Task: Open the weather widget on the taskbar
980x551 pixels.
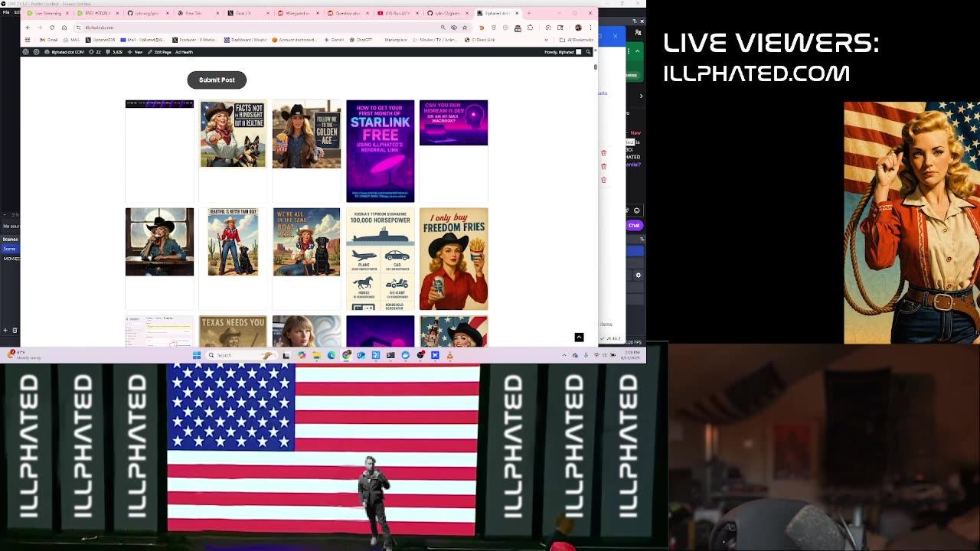Action: point(23,355)
